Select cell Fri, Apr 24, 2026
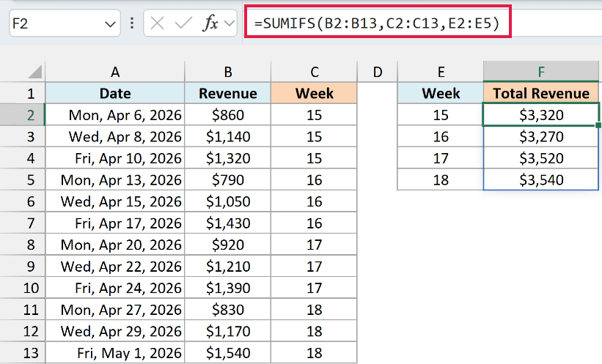The height and width of the screenshot is (364, 602). tap(115, 288)
